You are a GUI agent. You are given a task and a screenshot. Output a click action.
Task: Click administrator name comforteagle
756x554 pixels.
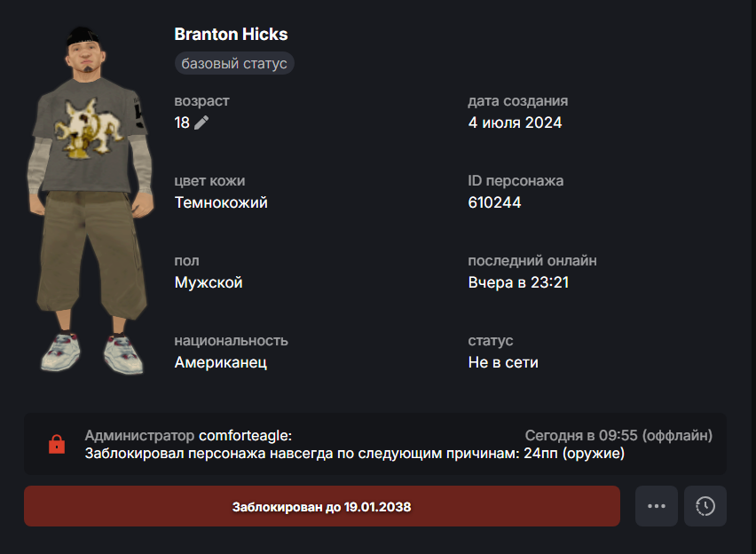[x=245, y=435]
